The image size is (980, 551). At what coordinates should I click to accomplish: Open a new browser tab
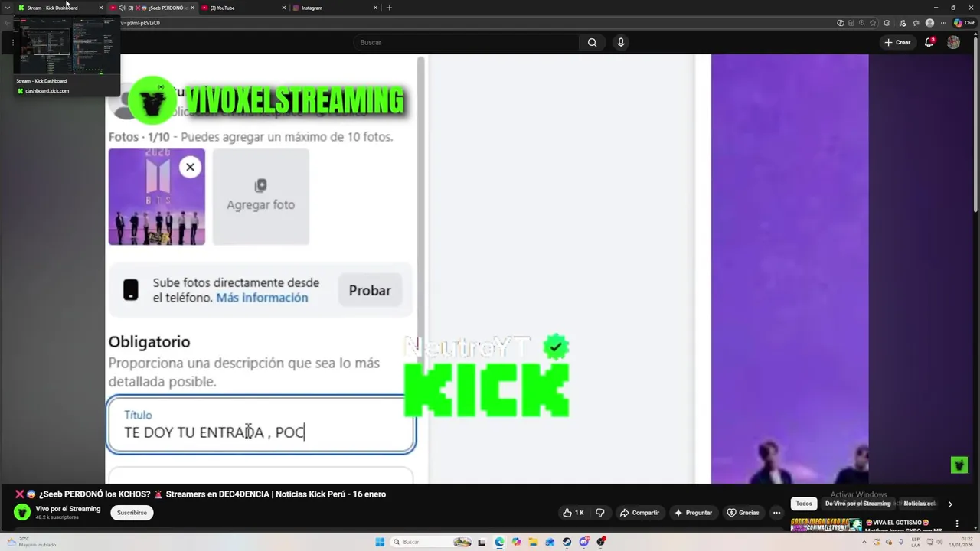click(x=389, y=8)
